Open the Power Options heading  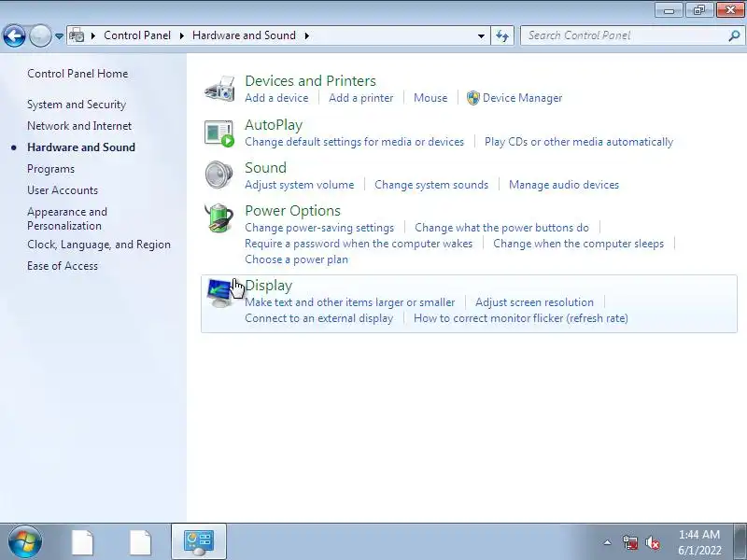coord(292,211)
